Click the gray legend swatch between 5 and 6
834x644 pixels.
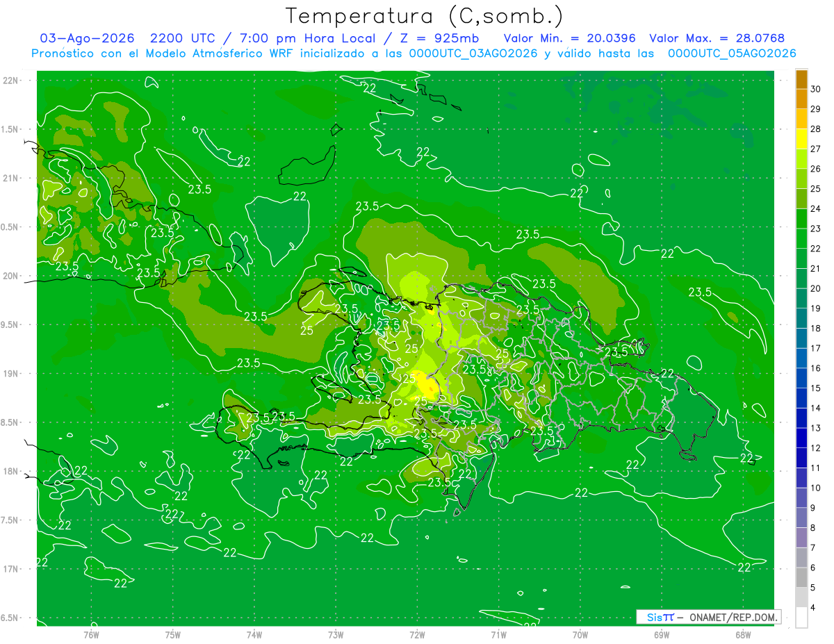(801, 577)
